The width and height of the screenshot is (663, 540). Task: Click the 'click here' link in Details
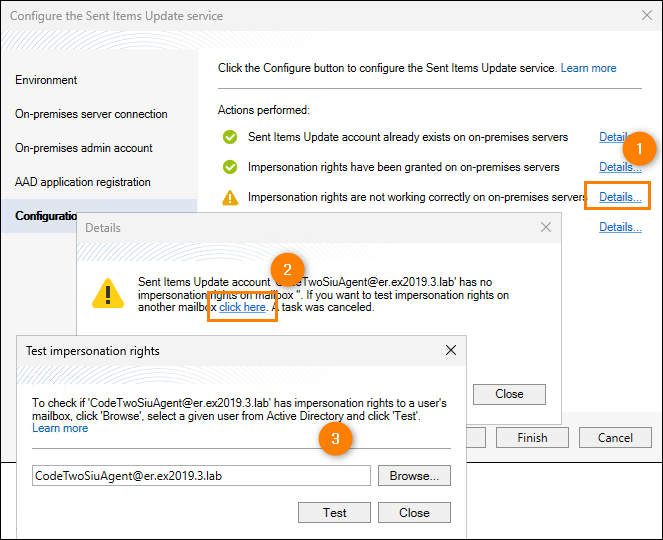click(x=243, y=308)
